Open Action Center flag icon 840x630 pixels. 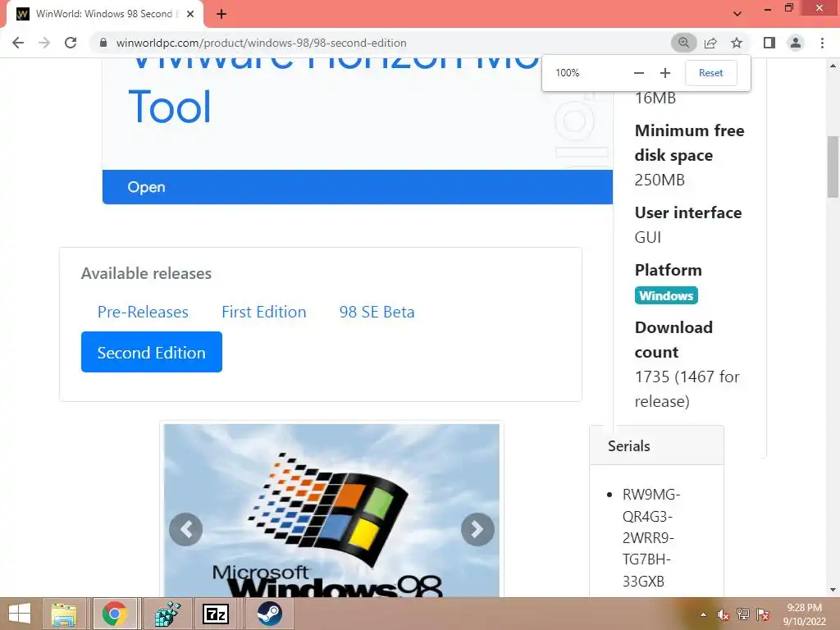click(763, 614)
